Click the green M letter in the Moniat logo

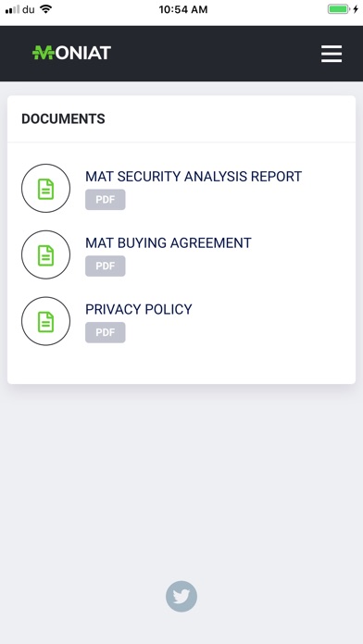coord(44,53)
